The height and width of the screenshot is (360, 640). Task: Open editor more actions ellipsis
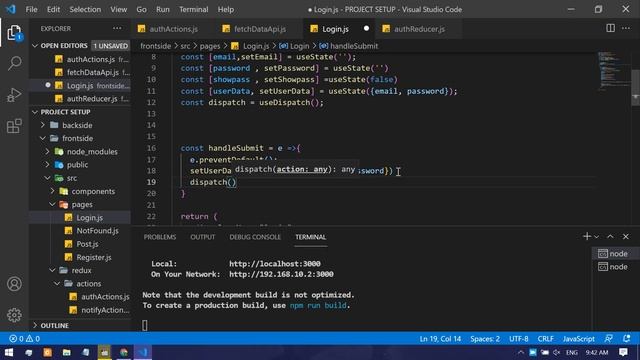pyautogui.click(x=626, y=28)
